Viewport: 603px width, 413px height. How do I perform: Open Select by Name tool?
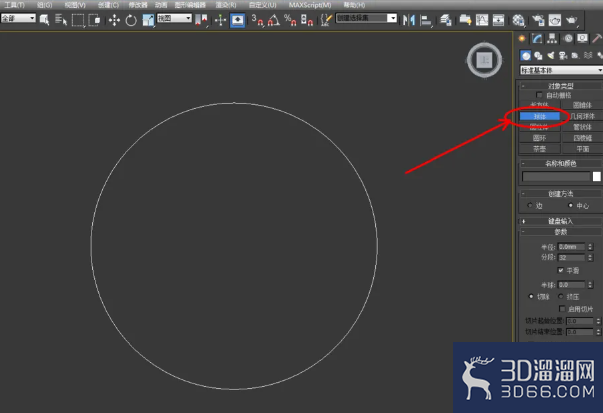61,20
